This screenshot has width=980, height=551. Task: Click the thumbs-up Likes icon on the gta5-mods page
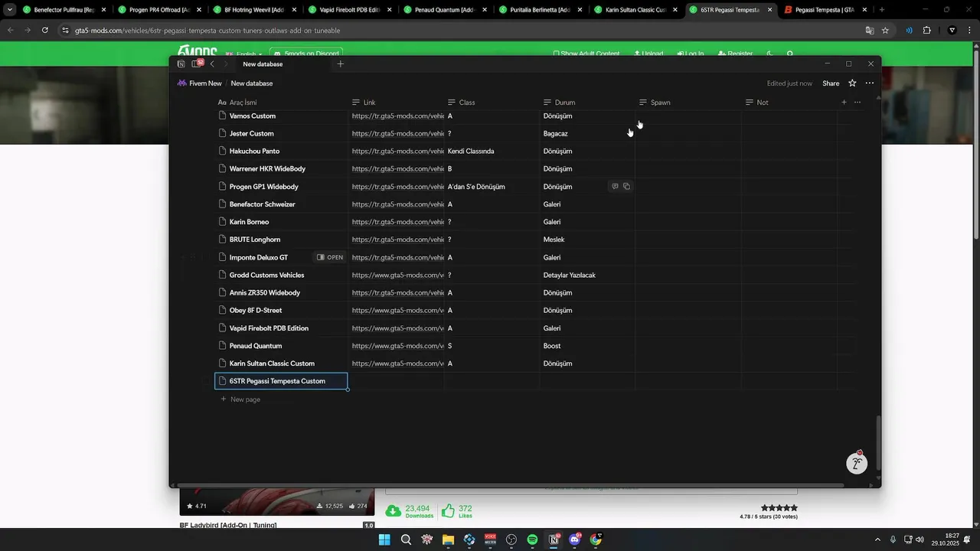pyautogui.click(x=448, y=510)
